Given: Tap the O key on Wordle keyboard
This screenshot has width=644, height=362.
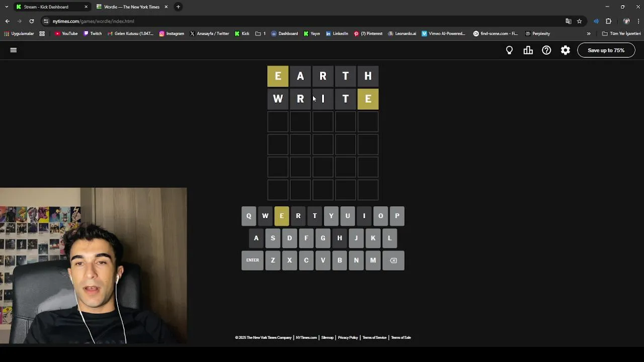Looking at the screenshot, I should click(x=380, y=216).
